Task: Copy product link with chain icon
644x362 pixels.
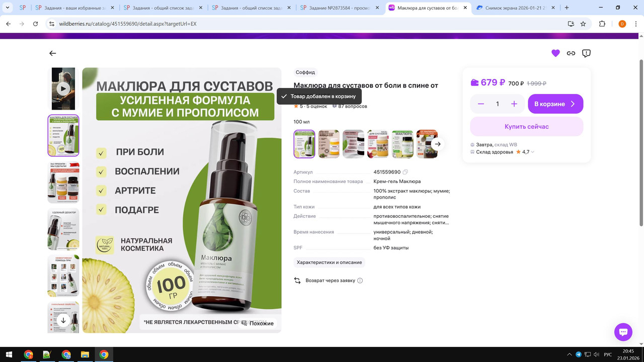Action: click(571, 53)
